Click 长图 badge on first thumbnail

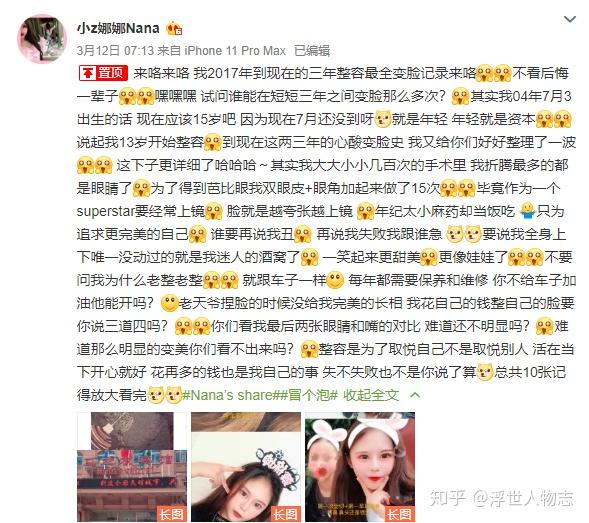coord(172,514)
